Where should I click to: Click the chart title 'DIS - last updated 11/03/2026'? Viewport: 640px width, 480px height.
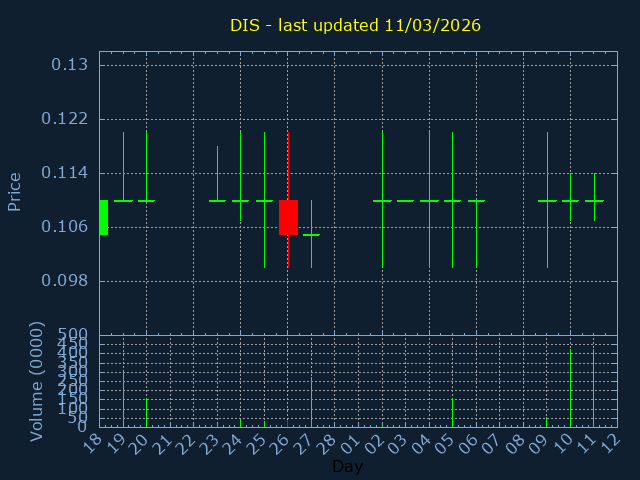coord(355,25)
